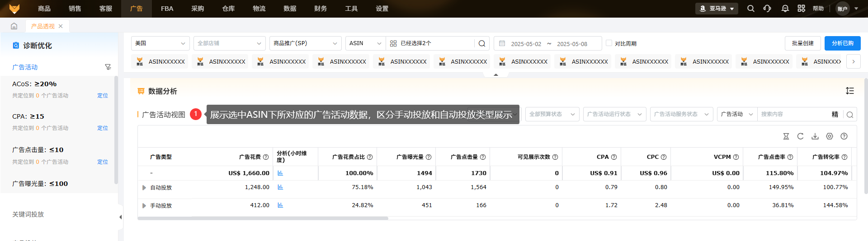
Task: Click the refresh icon above the table
Action: tap(800, 136)
